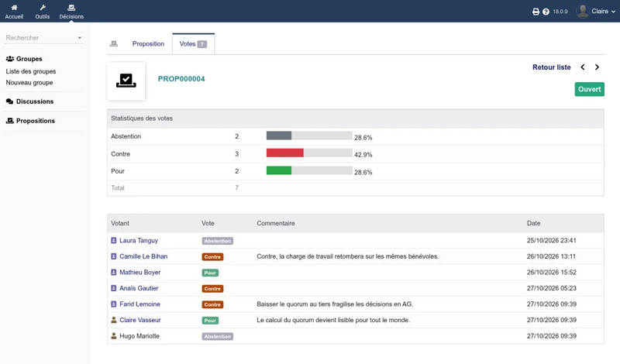
Task: Click the Contre badge in Camille Le Bihan's row
Action: point(212,257)
